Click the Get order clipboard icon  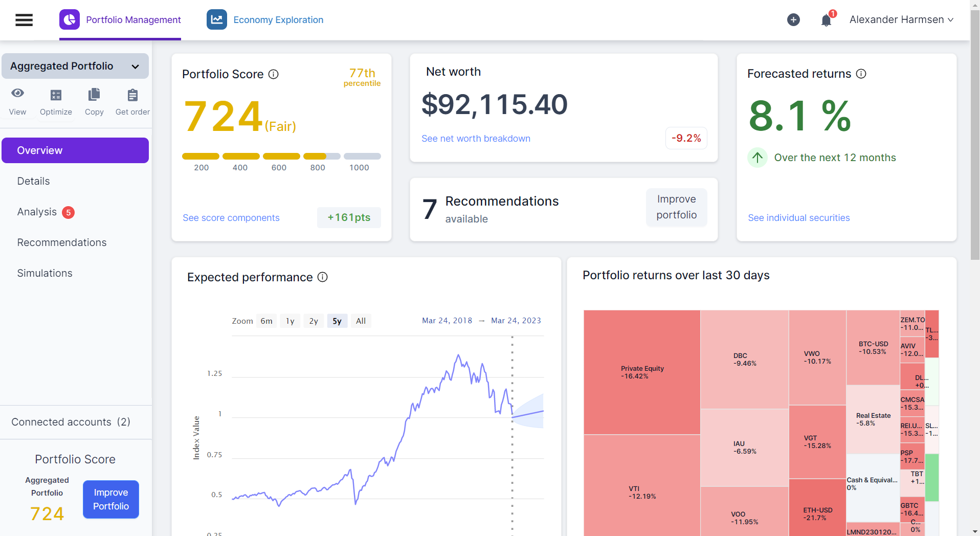pyautogui.click(x=132, y=95)
